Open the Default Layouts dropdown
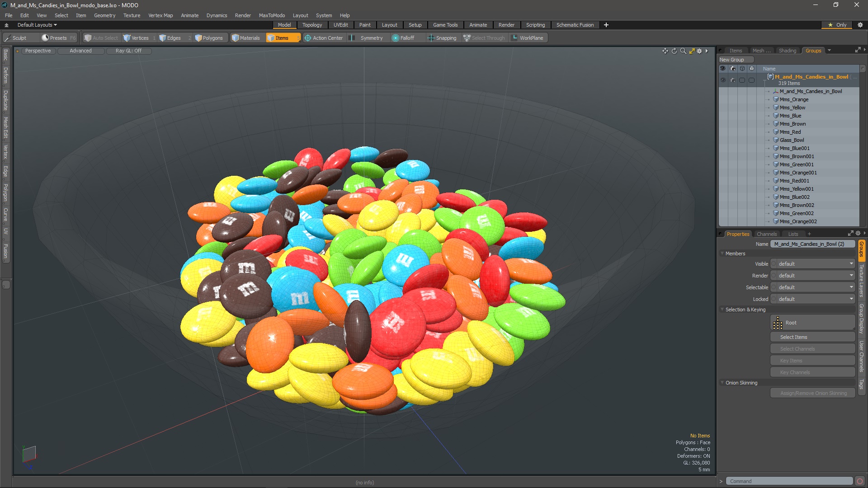 coord(37,25)
